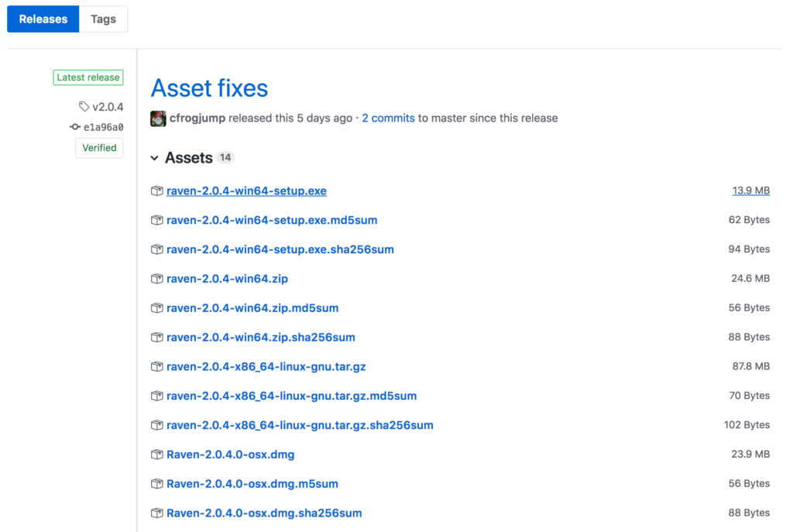Click package icon for osx.dmg.sha256sum
The height and width of the screenshot is (532, 793).
pos(156,513)
